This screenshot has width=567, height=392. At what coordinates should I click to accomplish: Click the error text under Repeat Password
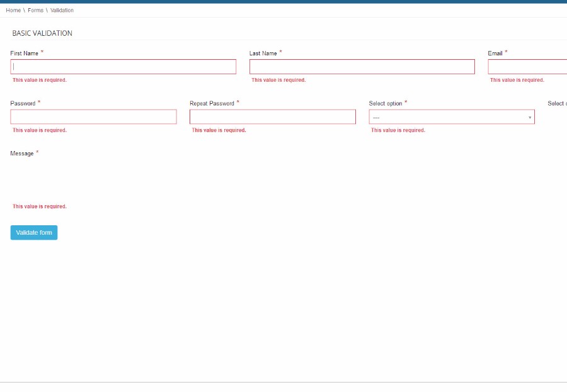tap(219, 130)
